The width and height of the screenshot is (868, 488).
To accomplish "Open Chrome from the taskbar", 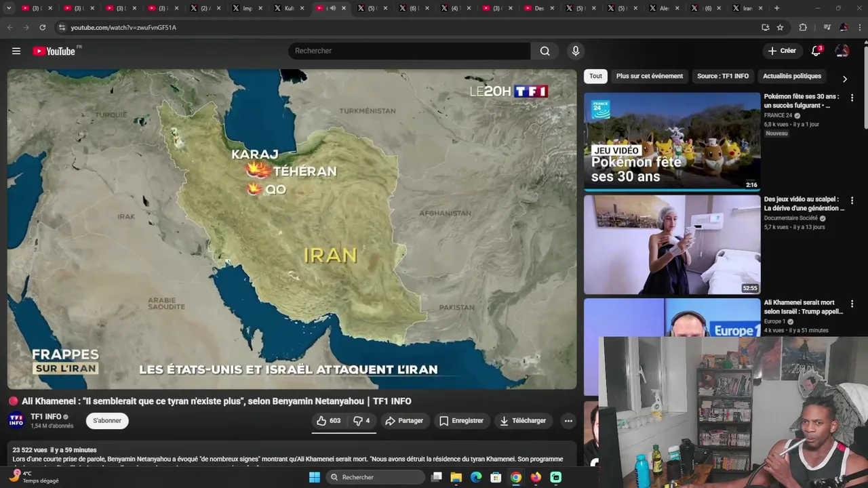I will click(516, 477).
